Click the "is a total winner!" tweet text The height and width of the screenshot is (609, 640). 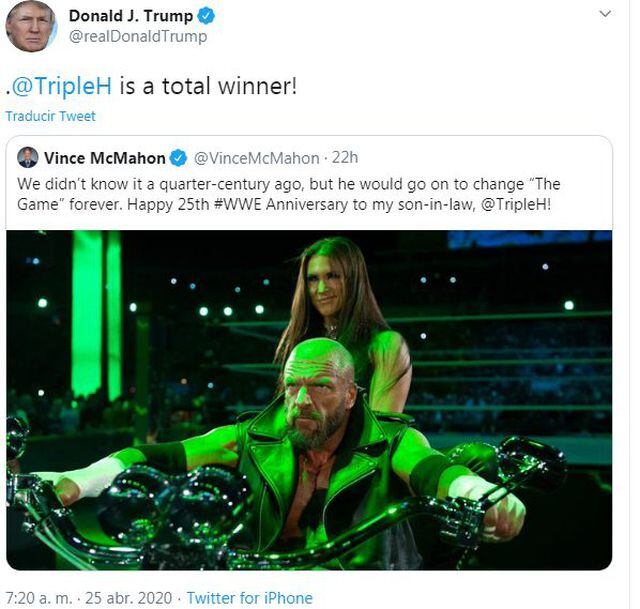coord(208,84)
